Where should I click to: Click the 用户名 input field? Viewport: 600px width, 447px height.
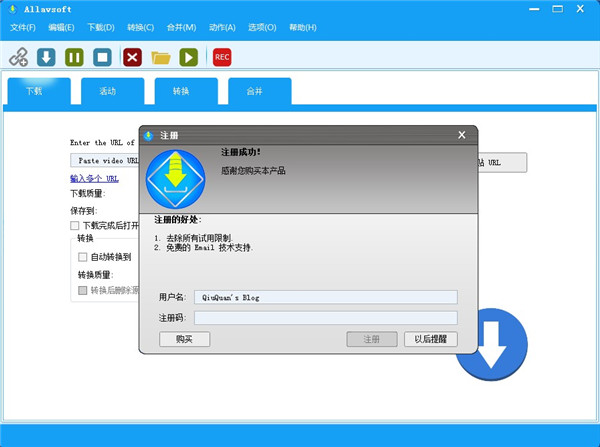tap(326, 297)
